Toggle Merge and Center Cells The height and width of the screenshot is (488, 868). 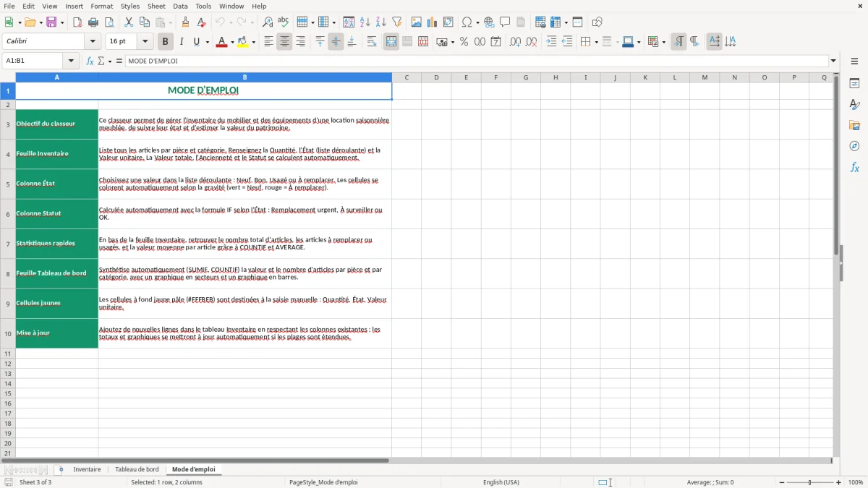point(391,42)
